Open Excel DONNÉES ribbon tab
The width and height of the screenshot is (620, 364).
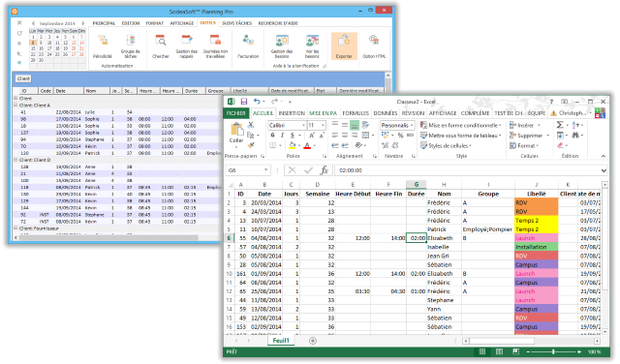(x=386, y=113)
